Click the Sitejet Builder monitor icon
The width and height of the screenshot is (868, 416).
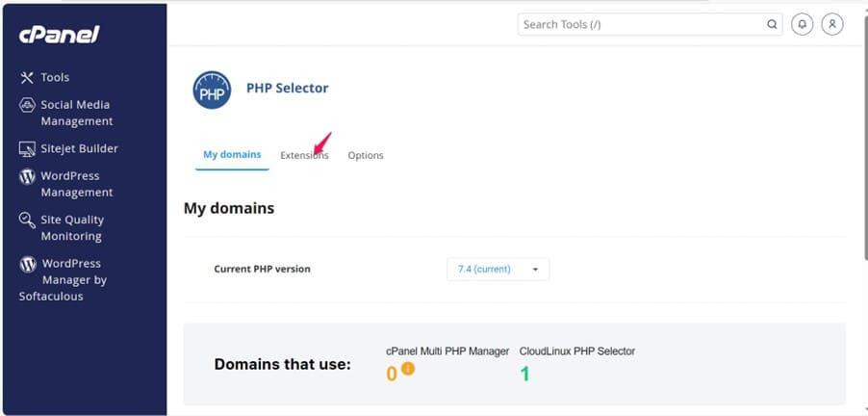pos(27,148)
